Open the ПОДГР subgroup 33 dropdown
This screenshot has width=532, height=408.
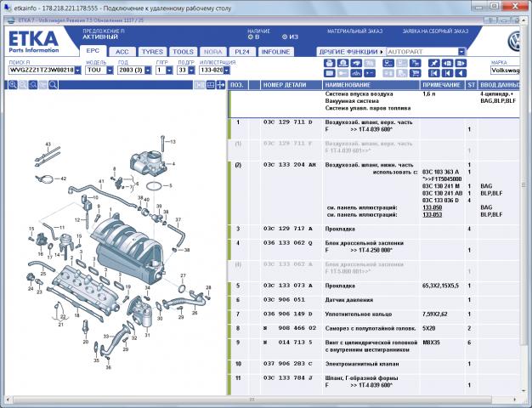click(x=191, y=71)
